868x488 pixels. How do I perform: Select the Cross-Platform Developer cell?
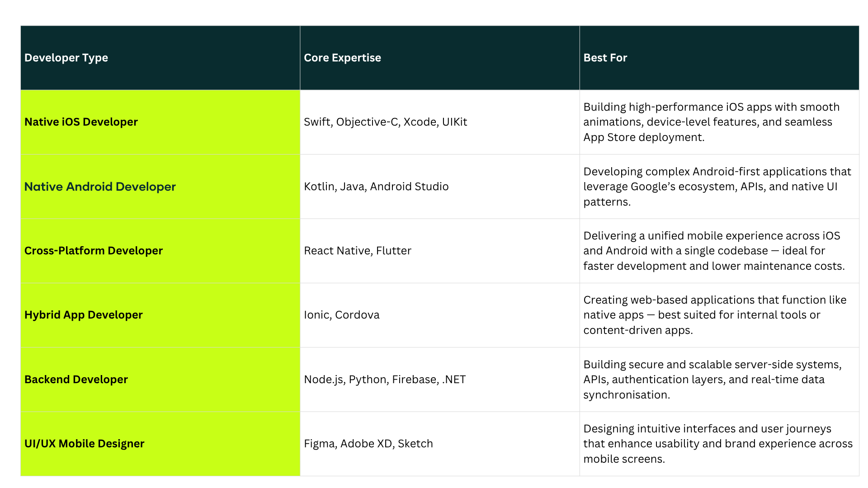94,251
